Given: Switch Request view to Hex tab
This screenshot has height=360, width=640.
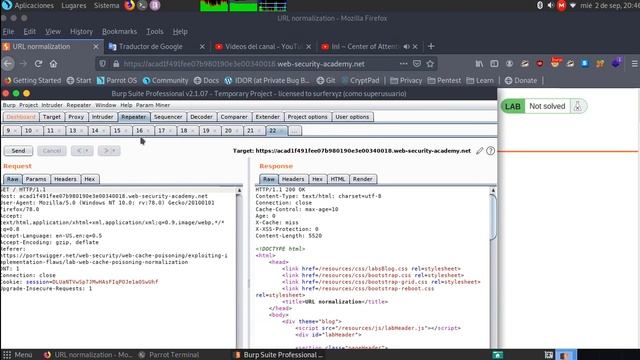Looking at the screenshot, I should tap(89, 179).
